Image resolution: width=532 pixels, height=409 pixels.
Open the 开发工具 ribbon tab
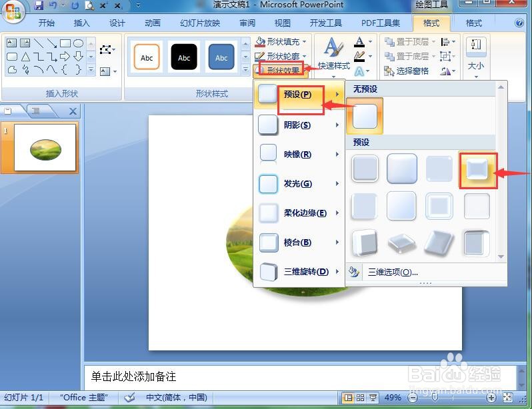326,23
